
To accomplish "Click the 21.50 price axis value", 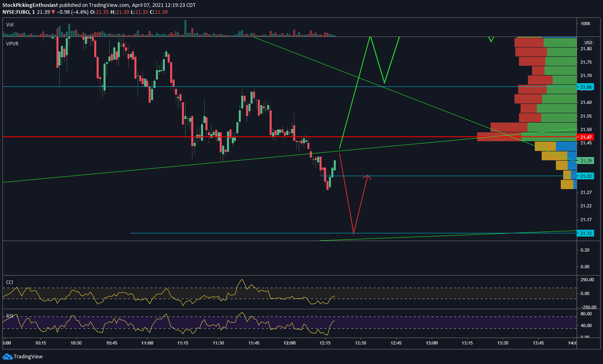I will [586, 129].
